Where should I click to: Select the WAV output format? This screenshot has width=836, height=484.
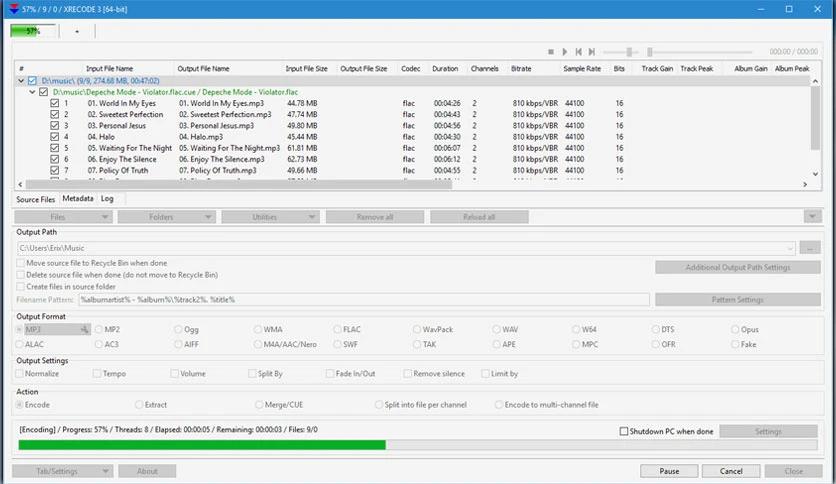496,329
